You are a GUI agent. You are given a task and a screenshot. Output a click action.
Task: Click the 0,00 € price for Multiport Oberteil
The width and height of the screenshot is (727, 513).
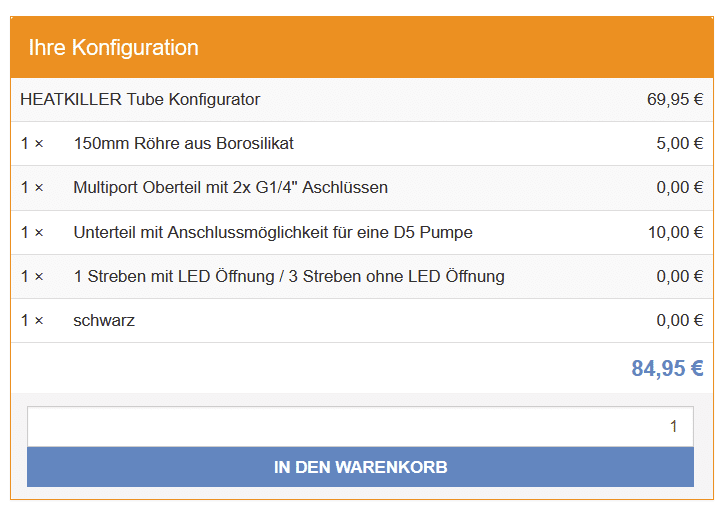click(680, 187)
